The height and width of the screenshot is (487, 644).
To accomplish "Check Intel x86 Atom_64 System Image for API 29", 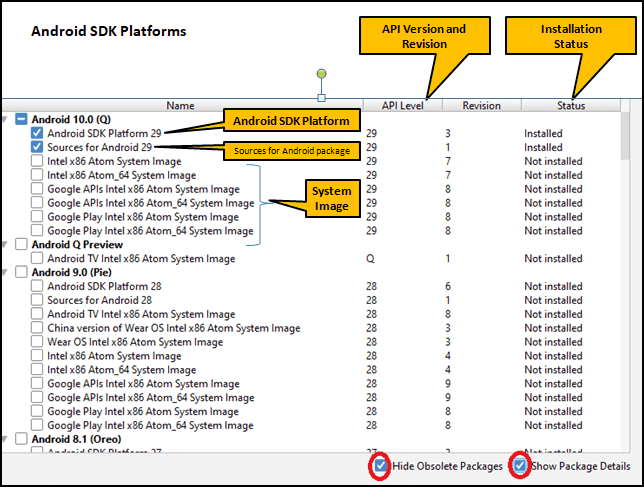I will 37,175.
